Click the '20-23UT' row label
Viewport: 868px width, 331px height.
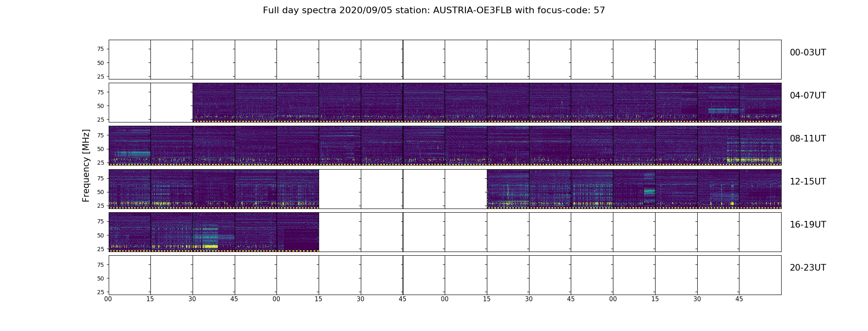coord(808,268)
